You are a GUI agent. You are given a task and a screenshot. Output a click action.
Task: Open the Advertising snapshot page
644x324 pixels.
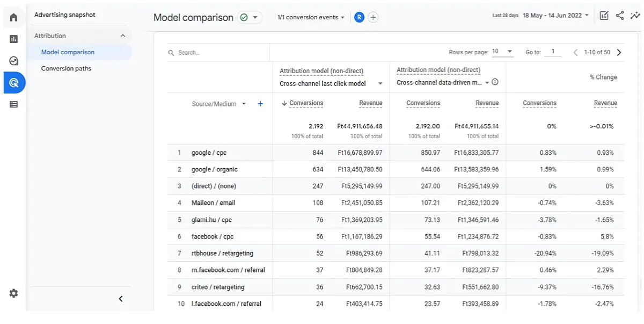point(65,15)
